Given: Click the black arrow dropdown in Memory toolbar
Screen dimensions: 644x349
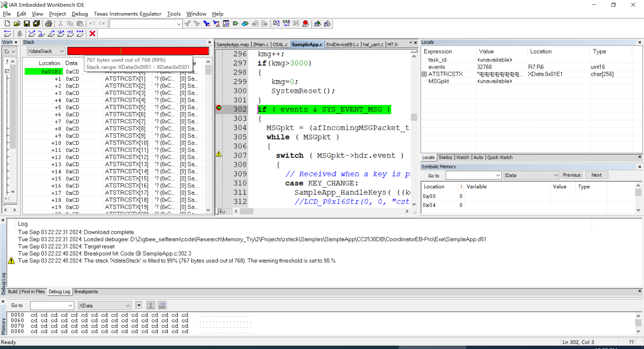Looking at the screenshot, I should 139,305.
